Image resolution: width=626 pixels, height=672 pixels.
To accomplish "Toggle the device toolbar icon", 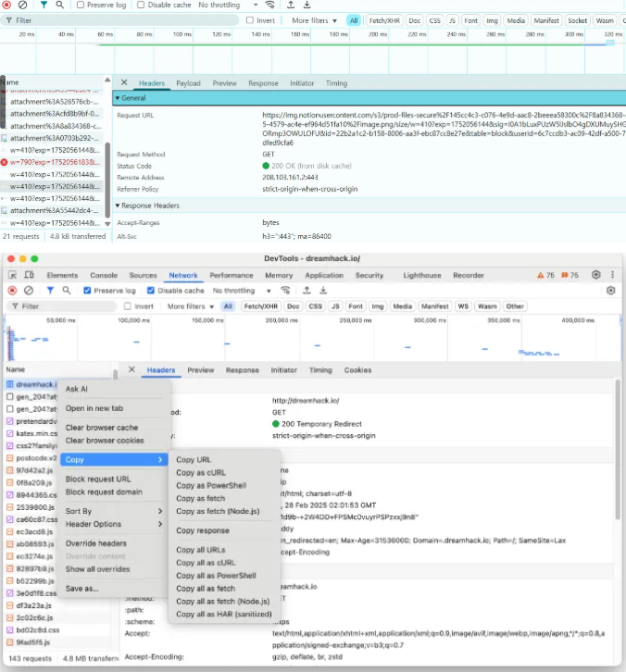I will [29, 275].
